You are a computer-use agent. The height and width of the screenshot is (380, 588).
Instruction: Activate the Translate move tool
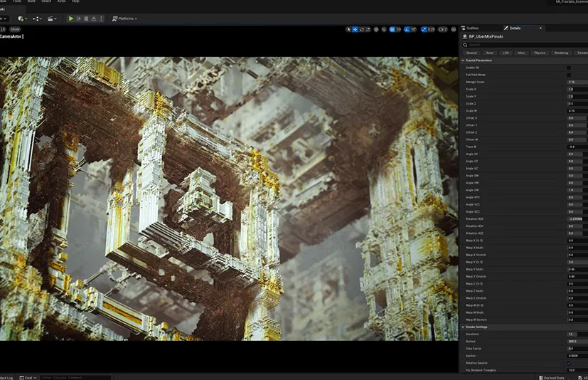click(355, 29)
